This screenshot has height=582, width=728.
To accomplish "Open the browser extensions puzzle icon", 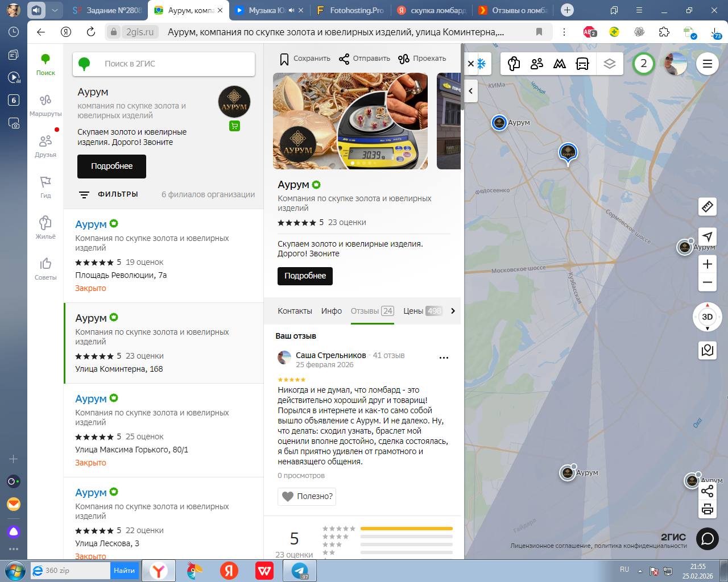I will point(664,32).
